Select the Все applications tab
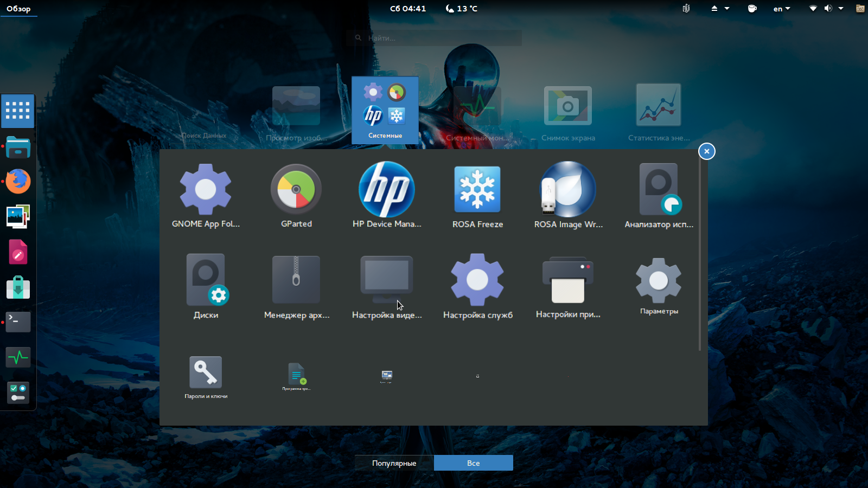Viewport: 868px width, 488px height. (473, 463)
